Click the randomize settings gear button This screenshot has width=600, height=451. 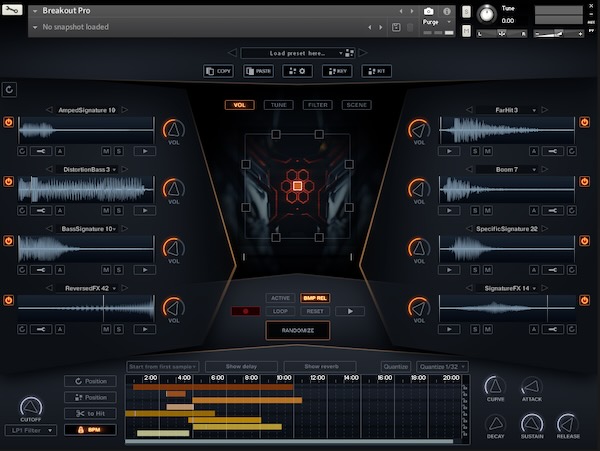click(297, 71)
